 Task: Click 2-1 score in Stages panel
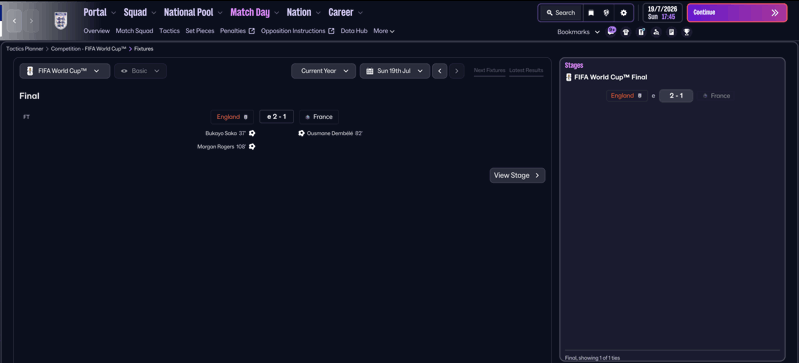676,96
